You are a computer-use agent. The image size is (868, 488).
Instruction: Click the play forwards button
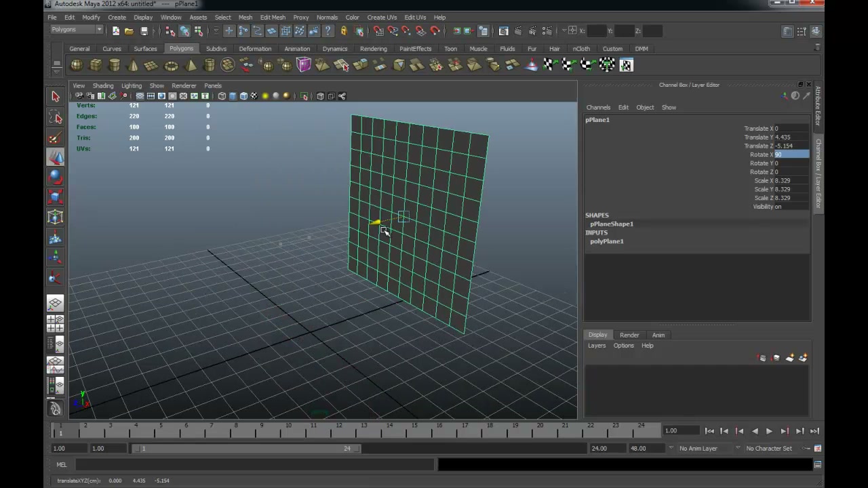coord(769,431)
